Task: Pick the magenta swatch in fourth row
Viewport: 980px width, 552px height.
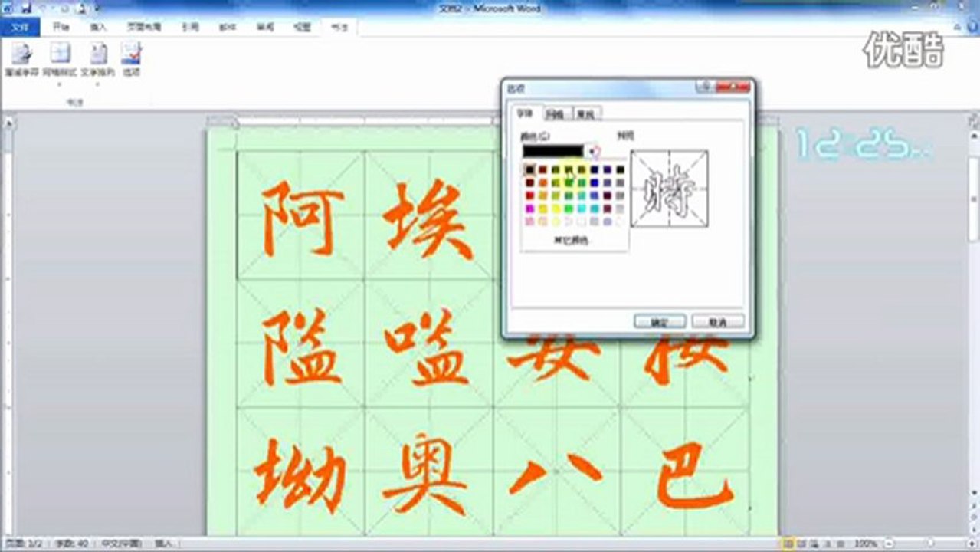Action: coord(529,209)
